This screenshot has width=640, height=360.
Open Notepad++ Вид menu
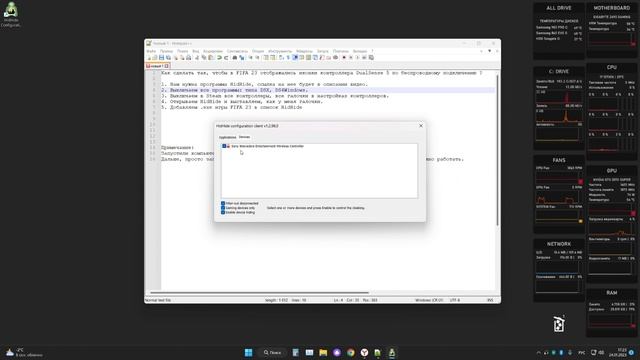pos(196,51)
